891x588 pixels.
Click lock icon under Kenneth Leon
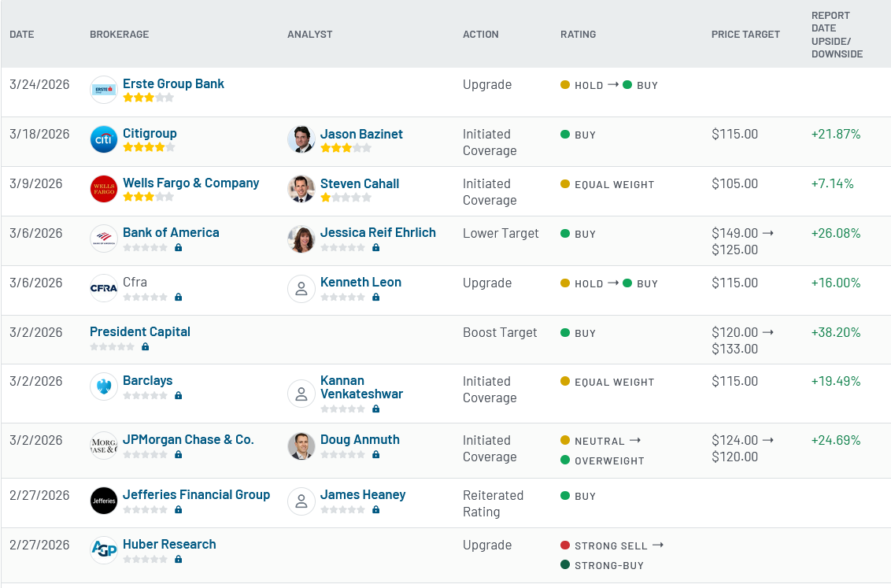375,297
